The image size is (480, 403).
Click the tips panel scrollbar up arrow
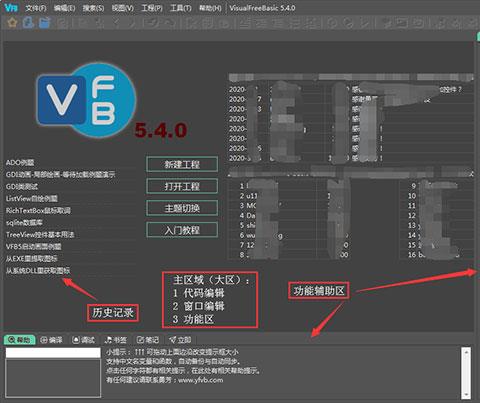tap(466, 352)
